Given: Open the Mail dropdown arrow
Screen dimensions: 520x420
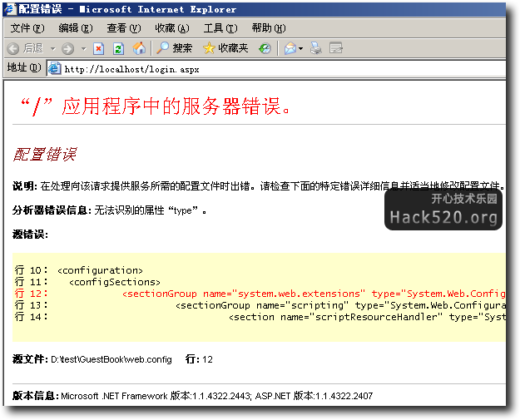Looking at the screenshot, I should coord(301,49).
